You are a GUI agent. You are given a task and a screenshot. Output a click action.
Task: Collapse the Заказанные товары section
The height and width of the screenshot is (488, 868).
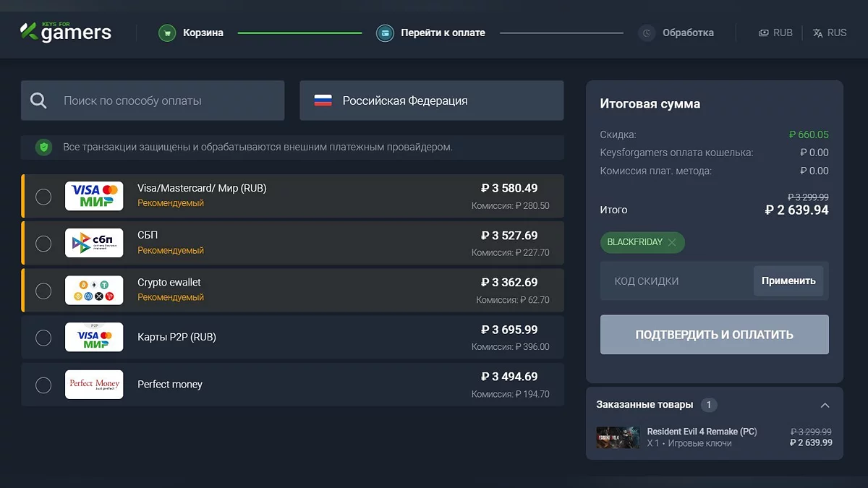825,405
